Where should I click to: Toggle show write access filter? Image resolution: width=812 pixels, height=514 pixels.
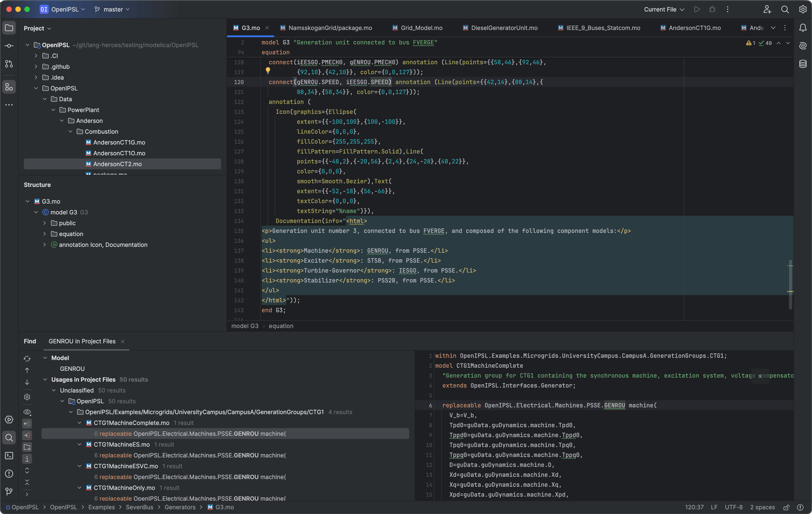(x=27, y=436)
